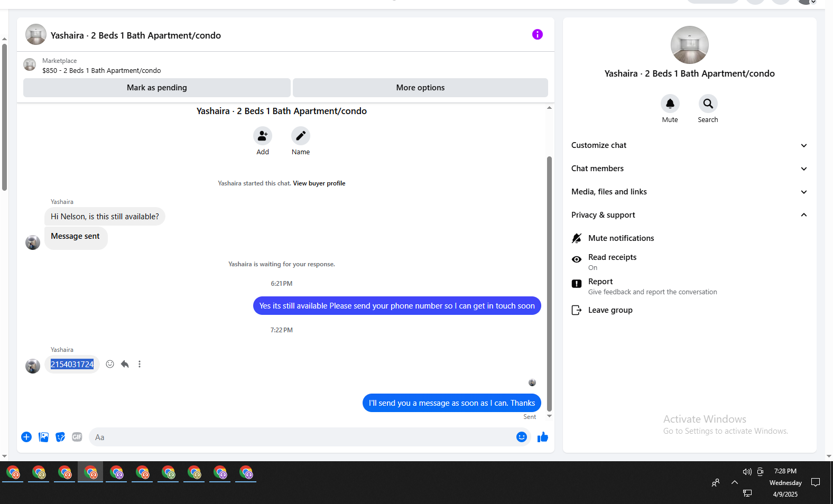833x504 pixels.
Task: Click Yashaira's avatar in chat header
Action: (x=36, y=34)
